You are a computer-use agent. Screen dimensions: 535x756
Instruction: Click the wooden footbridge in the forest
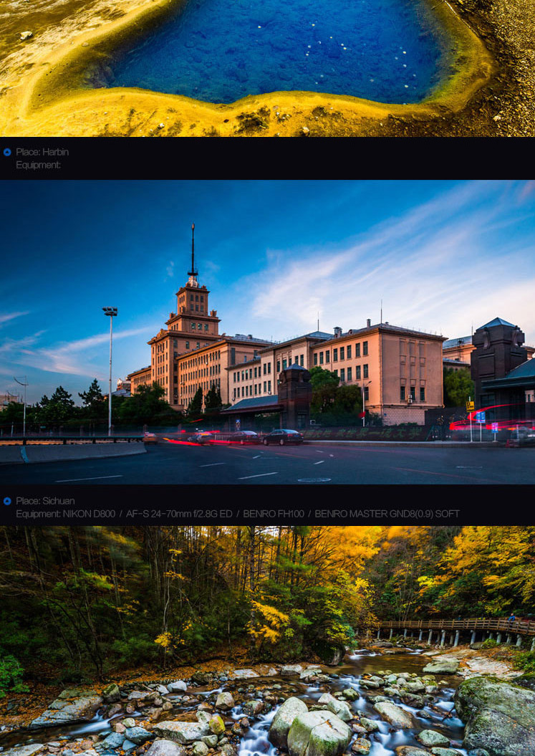pos(451,627)
